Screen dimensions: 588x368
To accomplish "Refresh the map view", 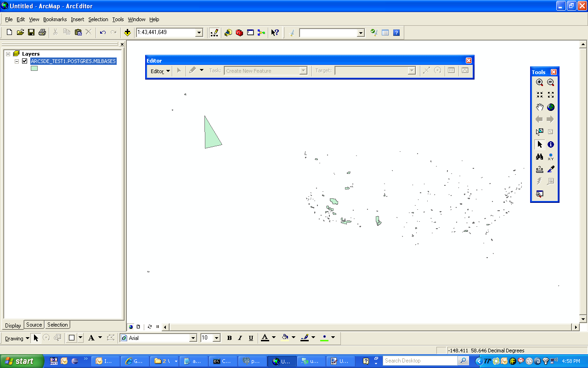I will pyautogui.click(x=149, y=327).
